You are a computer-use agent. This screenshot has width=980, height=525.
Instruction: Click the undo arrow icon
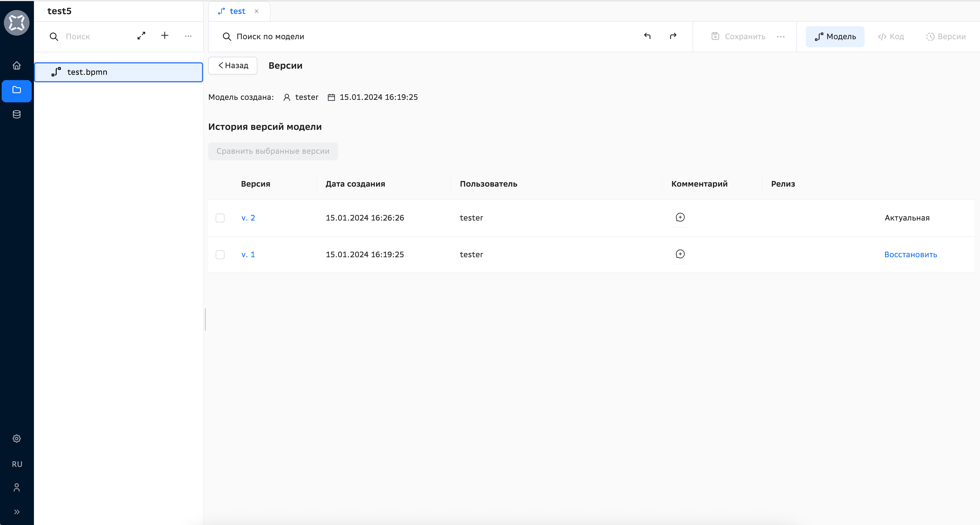click(647, 36)
